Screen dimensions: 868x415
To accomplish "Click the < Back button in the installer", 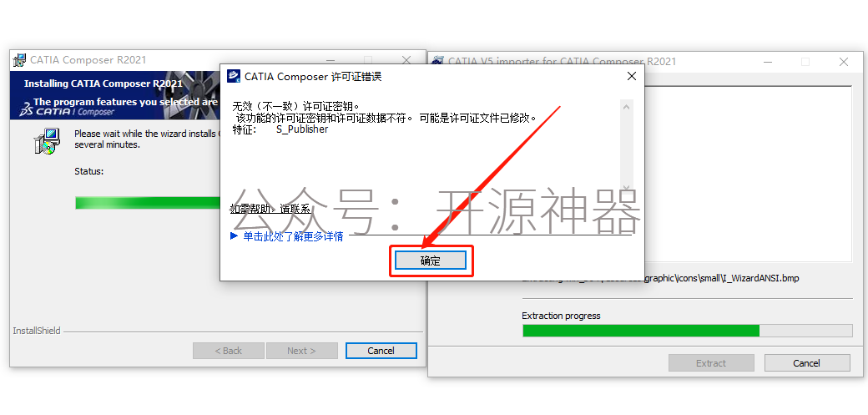I will (x=229, y=351).
